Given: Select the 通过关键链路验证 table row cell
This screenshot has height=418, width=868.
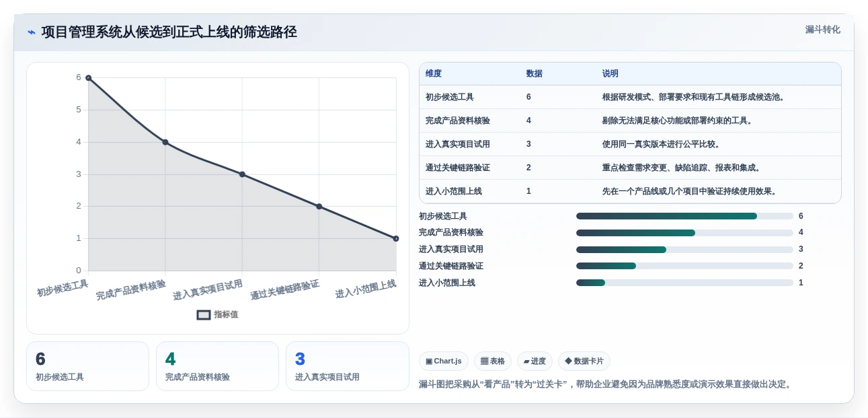Looking at the screenshot, I should coord(458,168).
